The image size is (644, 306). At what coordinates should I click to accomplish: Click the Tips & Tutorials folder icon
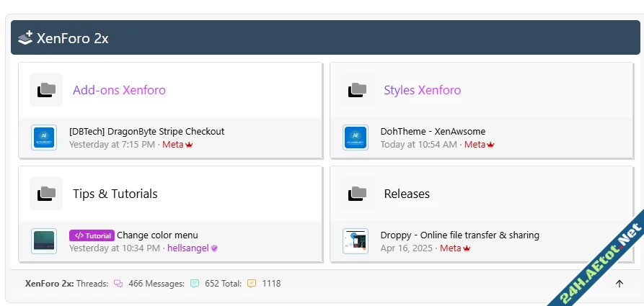(x=46, y=194)
